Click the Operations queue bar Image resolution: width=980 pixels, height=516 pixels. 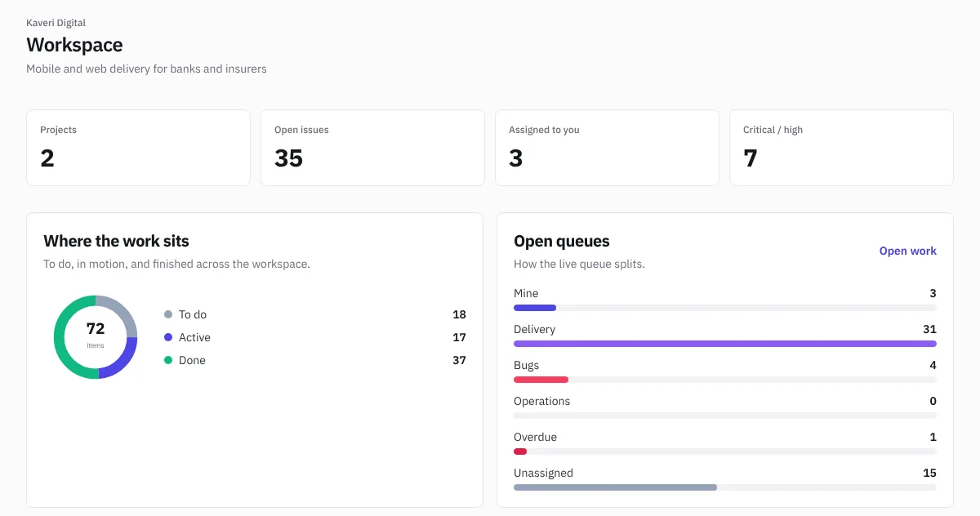(725, 416)
